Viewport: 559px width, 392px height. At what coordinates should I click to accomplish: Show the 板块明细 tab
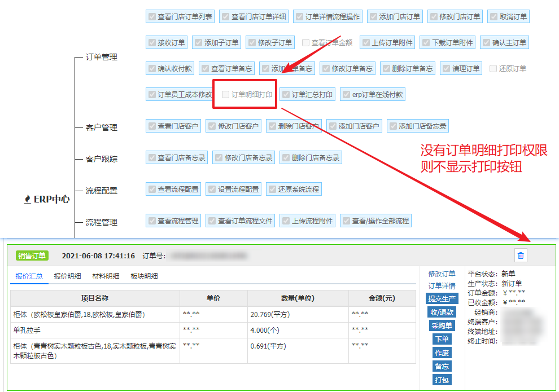[x=144, y=276]
